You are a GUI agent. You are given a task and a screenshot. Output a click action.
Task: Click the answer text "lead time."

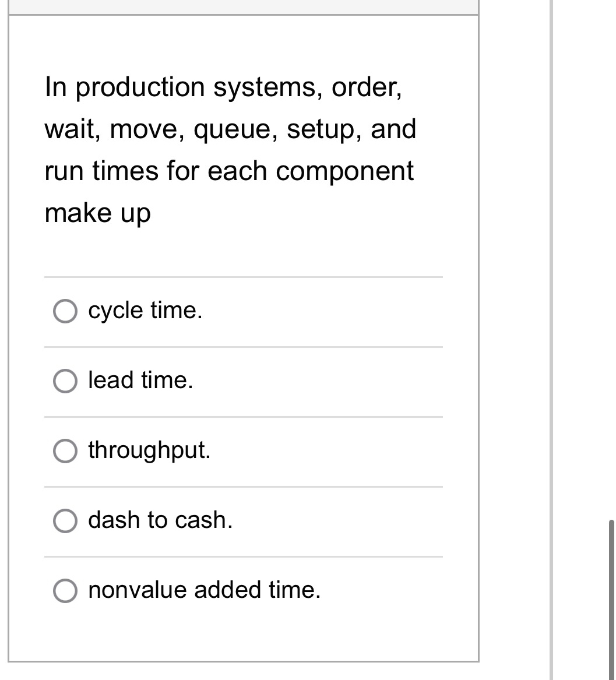pos(140,380)
